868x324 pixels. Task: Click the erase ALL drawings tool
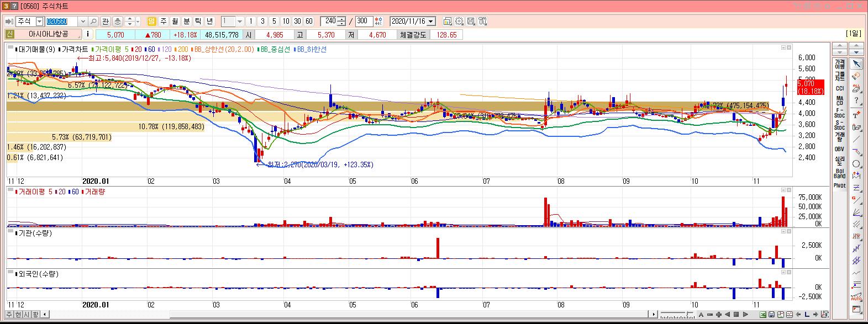click(856, 88)
